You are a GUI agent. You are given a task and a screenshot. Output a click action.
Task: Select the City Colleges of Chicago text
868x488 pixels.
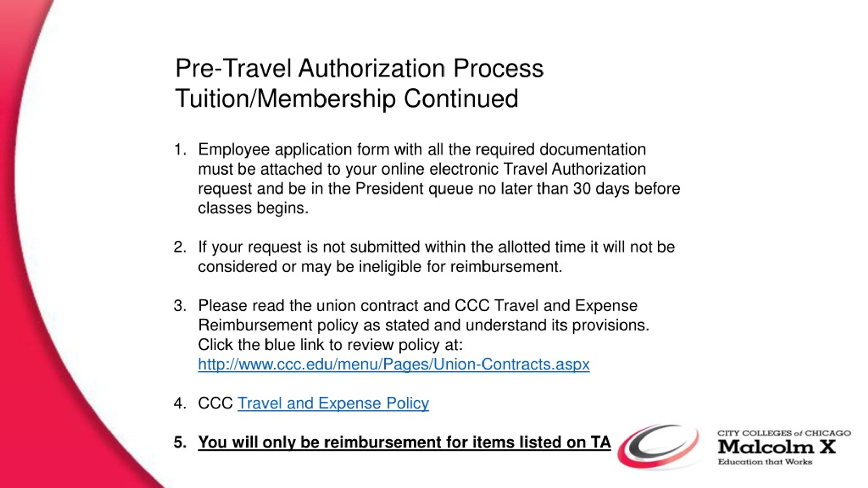[784, 433]
